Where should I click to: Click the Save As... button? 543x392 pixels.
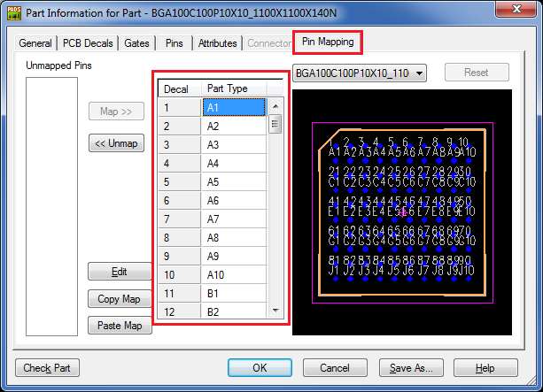[x=411, y=368]
